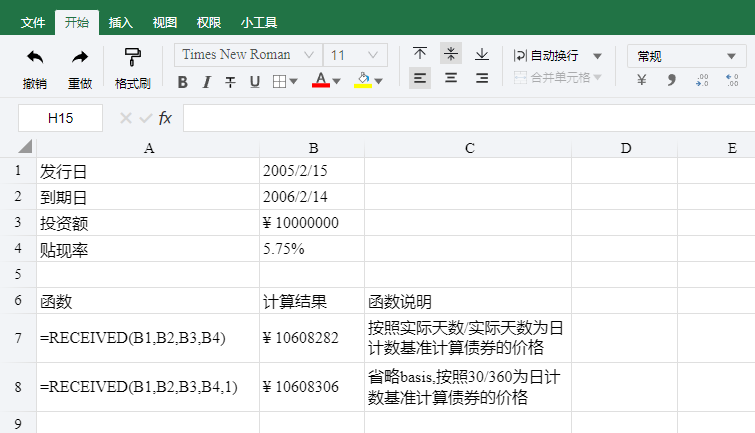This screenshot has width=755, height=433.
Task: Click the undo (撤销) arrow icon
Action: click(x=35, y=58)
